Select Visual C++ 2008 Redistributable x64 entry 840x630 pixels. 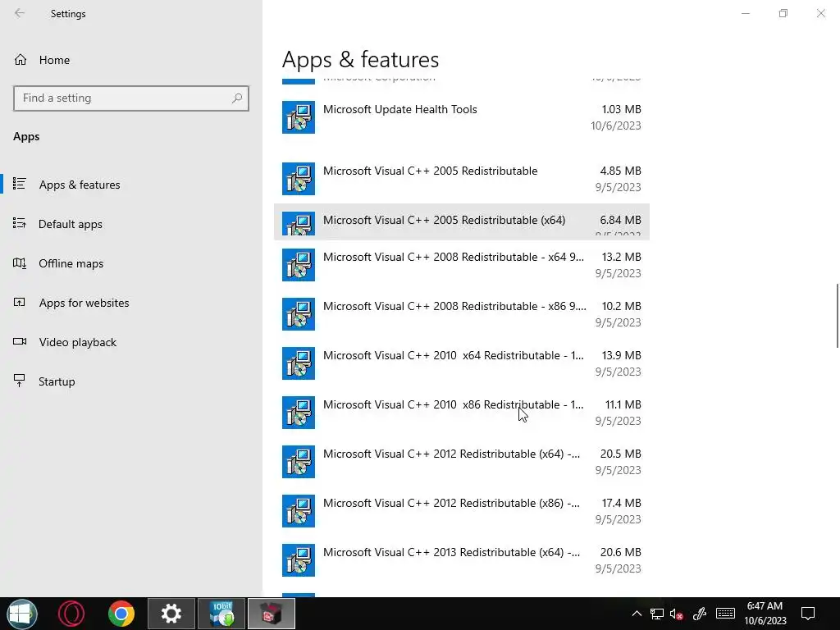[461, 265]
